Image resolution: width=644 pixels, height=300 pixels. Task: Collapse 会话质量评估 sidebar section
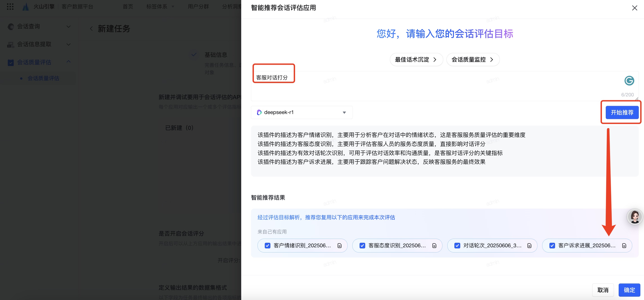(69, 62)
